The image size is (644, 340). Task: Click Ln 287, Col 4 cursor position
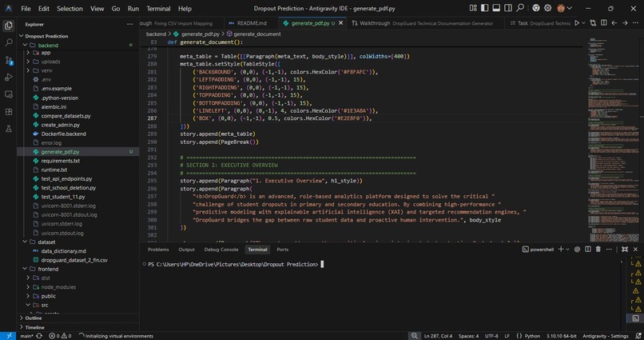(x=438, y=336)
